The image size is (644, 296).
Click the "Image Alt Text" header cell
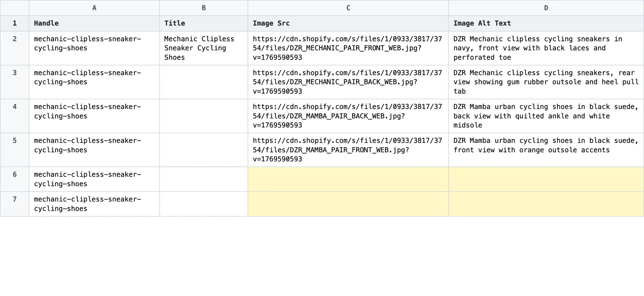pyautogui.click(x=546, y=23)
